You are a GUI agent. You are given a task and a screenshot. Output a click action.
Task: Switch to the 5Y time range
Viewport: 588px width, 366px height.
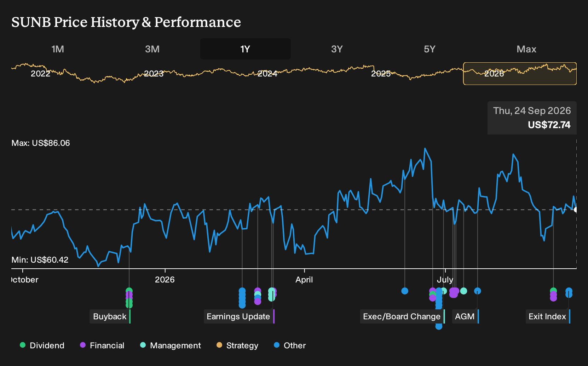(430, 49)
